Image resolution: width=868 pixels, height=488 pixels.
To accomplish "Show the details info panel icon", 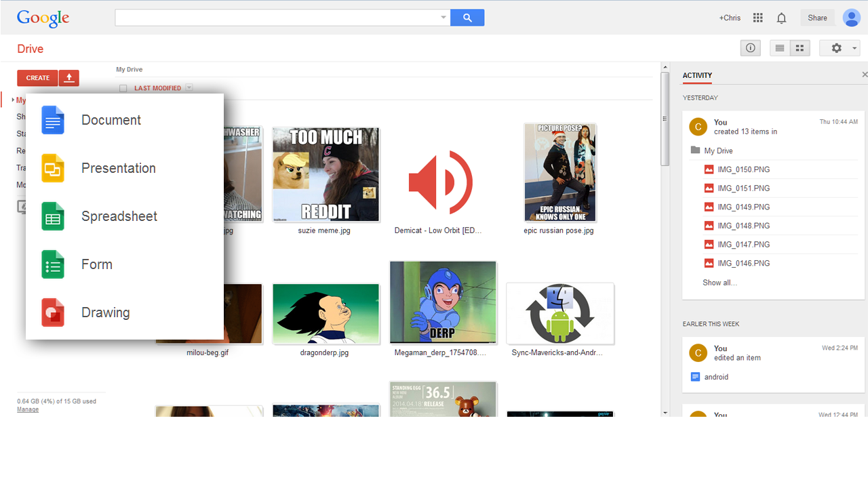I will pyautogui.click(x=750, y=48).
